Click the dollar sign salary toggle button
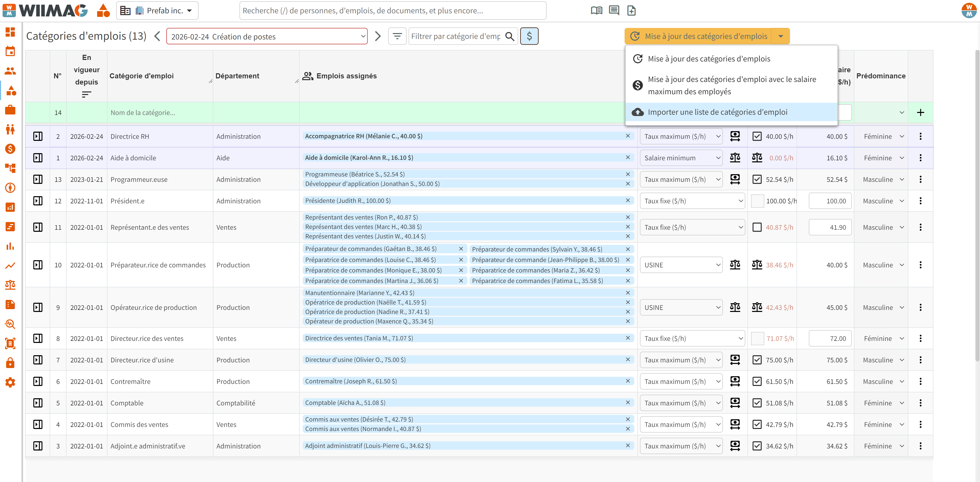Image resolution: width=980 pixels, height=482 pixels. tap(529, 36)
